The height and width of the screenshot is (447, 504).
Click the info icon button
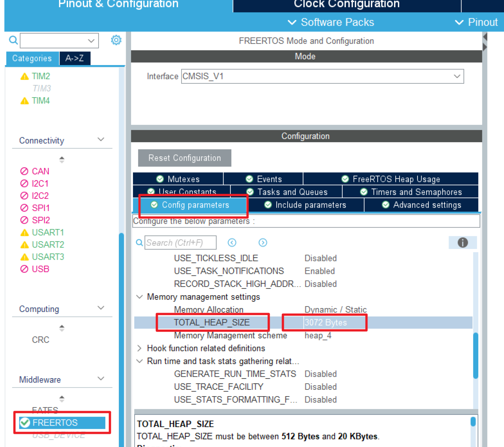(463, 243)
